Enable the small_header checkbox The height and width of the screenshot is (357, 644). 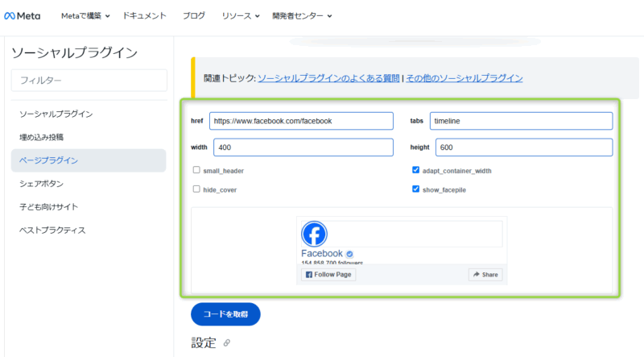click(196, 170)
